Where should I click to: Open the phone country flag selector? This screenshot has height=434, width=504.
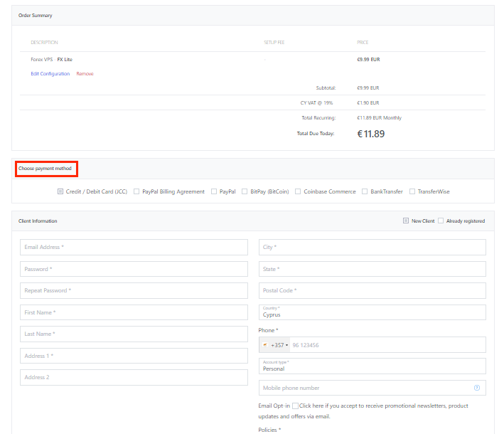point(275,345)
